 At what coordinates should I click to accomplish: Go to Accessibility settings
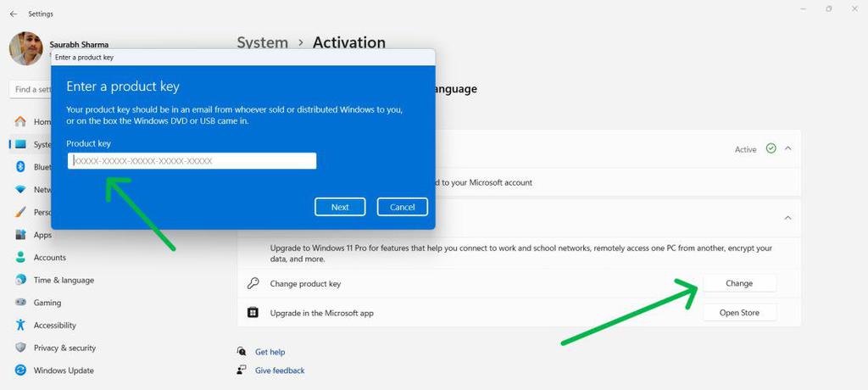coord(55,326)
